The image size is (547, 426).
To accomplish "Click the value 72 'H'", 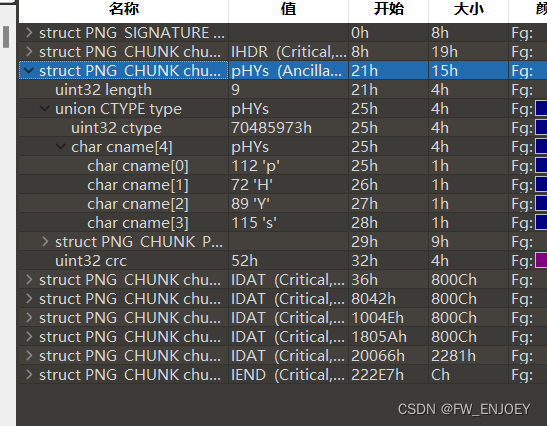I will (252, 185).
